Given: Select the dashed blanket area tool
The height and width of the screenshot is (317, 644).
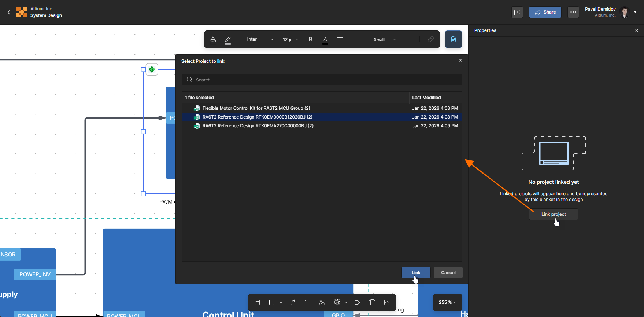Looking at the screenshot, I should pos(337,302).
